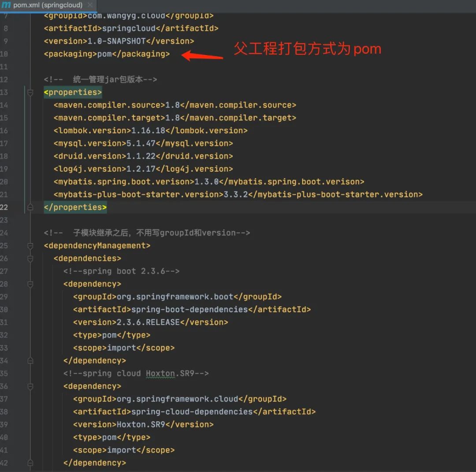The height and width of the screenshot is (472, 476).
Task: Click </dependency> closing tag at line 42
Action: (95, 463)
